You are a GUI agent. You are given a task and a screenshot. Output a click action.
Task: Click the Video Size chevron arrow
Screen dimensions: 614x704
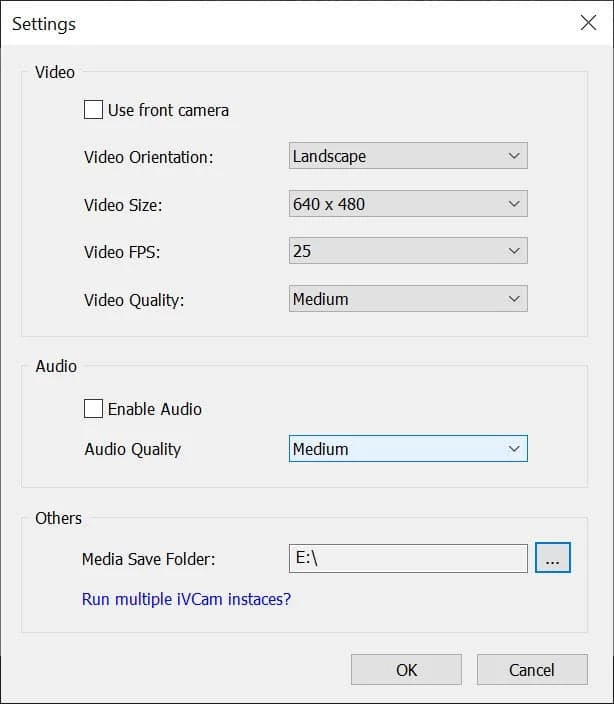point(514,204)
